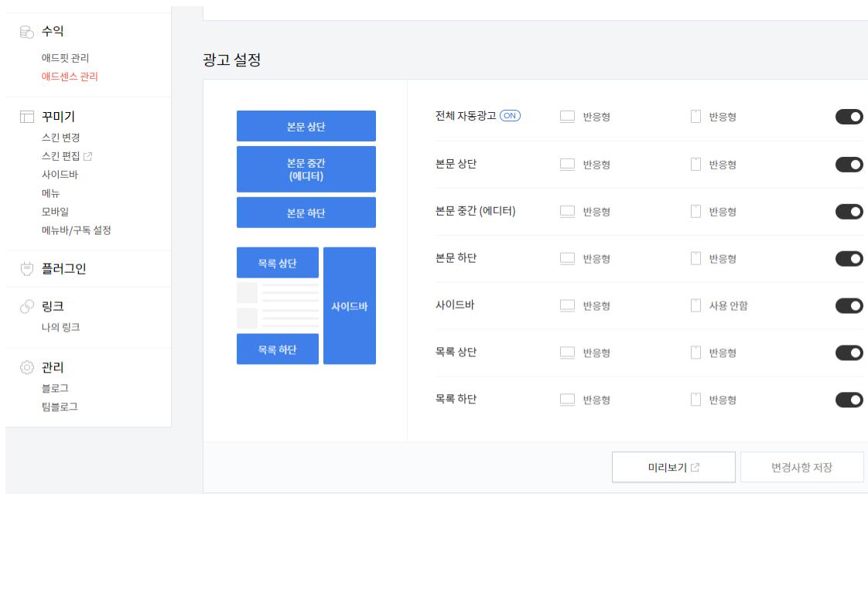Click mobile phone icon in 목록 상단 row

coord(695,352)
